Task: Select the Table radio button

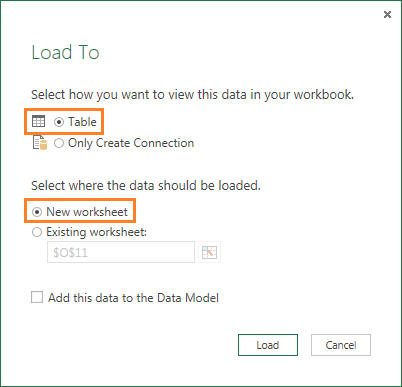Action: coord(59,122)
